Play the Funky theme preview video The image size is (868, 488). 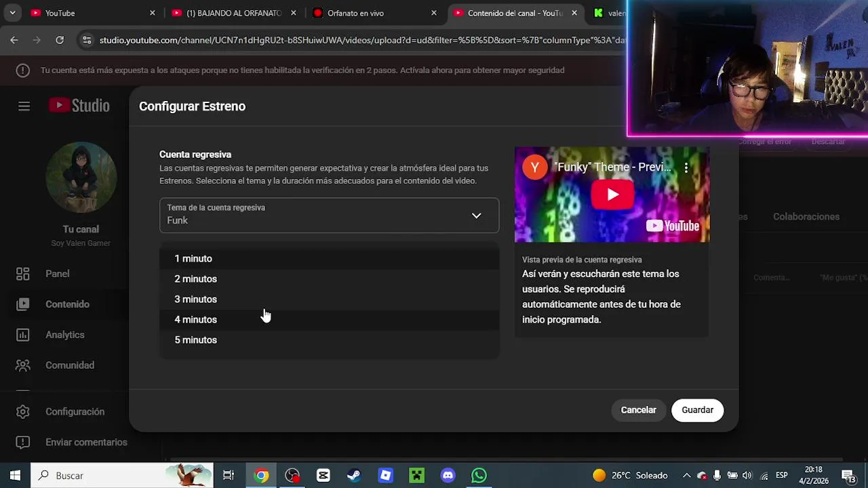pos(612,195)
